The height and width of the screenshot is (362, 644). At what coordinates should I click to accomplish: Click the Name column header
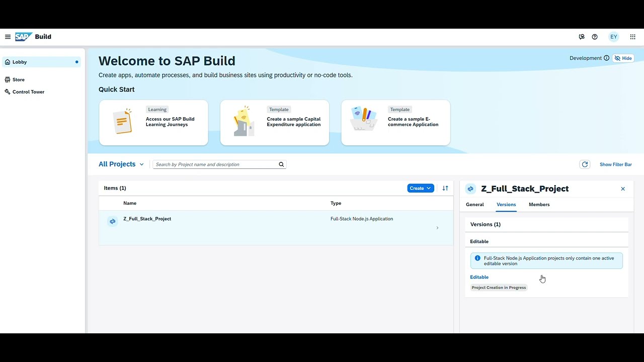point(130,203)
